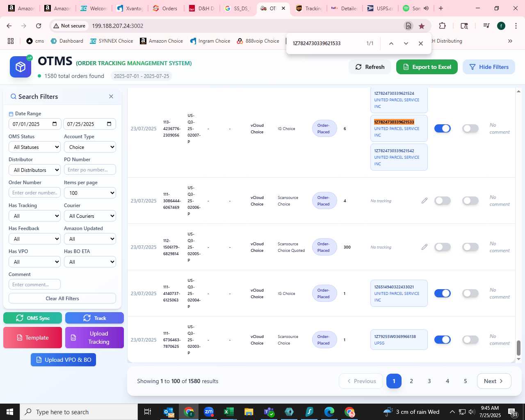Toggle the grey second switch for order 111-6736463-7870625
525x420 pixels.
pyautogui.click(x=470, y=340)
